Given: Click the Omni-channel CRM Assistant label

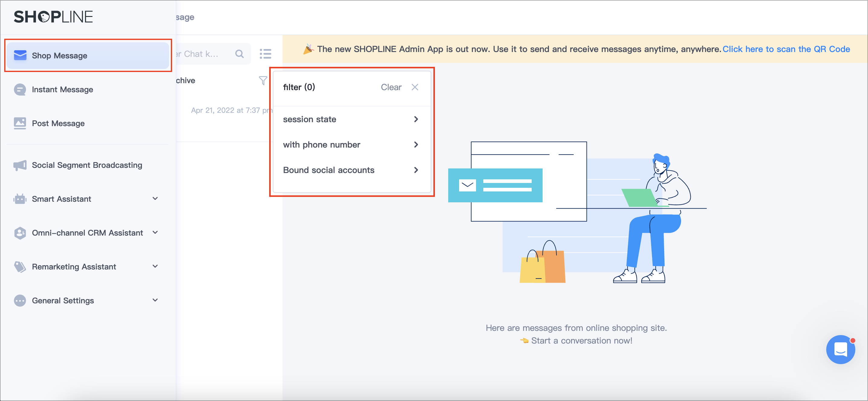Looking at the screenshot, I should coord(87,233).
